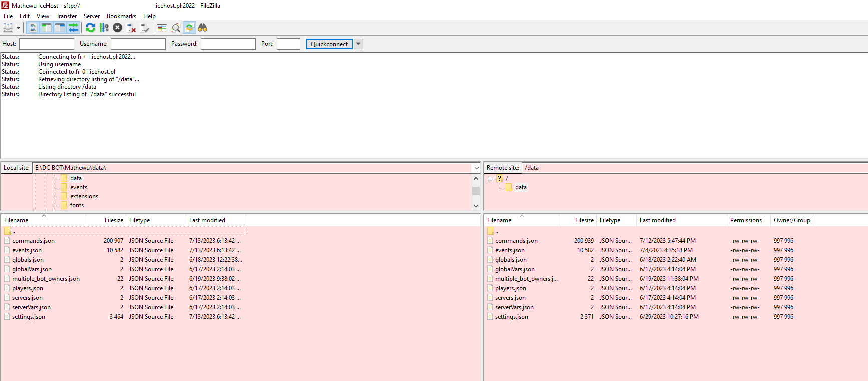Open the Quickconnect history dropdown

(358, 44)
